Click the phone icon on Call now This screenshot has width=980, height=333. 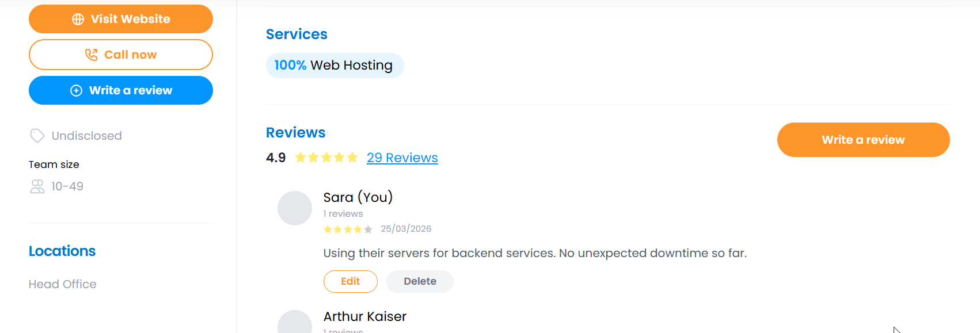(x=91, y=55)
